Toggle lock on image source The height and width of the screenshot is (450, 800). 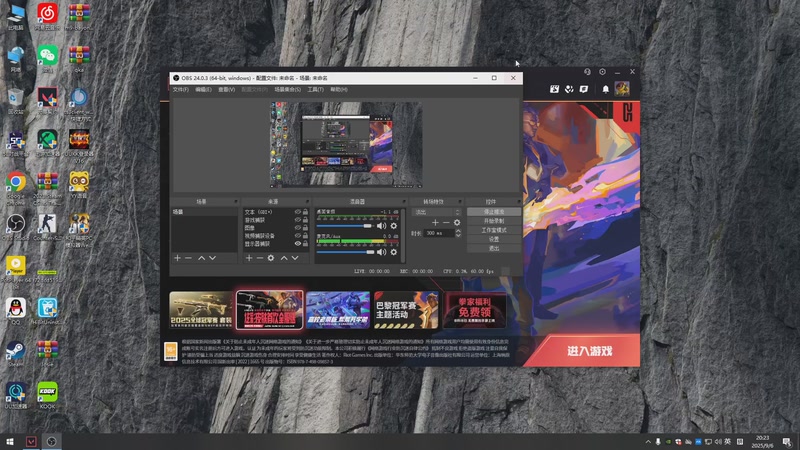pyautogui.click(x=306, y=228)
